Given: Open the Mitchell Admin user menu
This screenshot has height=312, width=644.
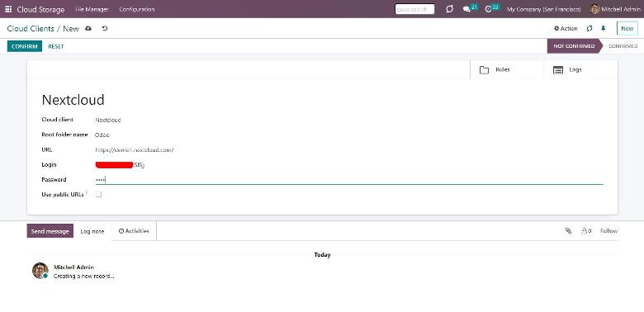Looking at the screenshot, I should coord(615,9).
